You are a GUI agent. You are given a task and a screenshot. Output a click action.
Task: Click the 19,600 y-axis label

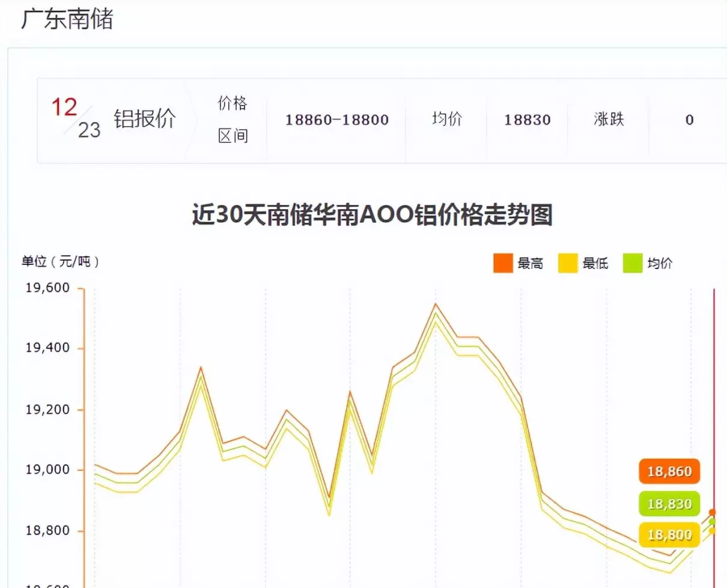point(47,288)
